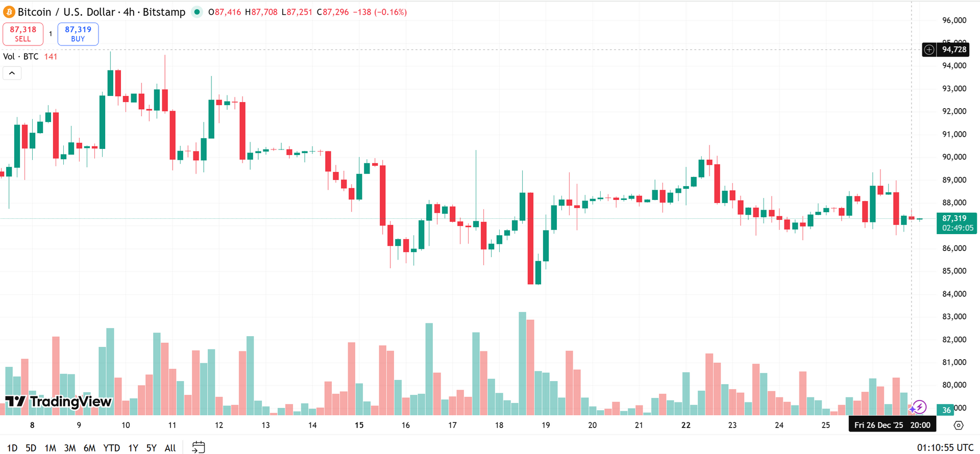
Task: Click the Vol · BTC indicator label
Action: click(x=21, y=57)
